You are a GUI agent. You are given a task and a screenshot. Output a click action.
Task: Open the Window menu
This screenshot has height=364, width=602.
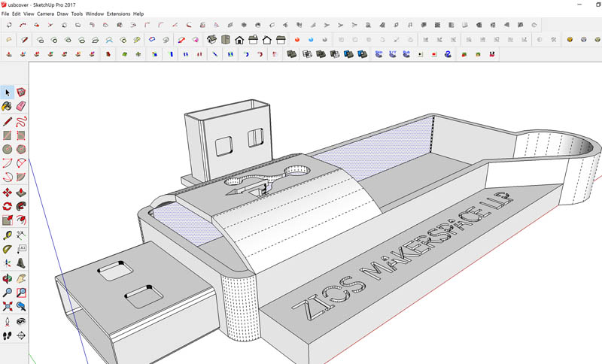95,14
